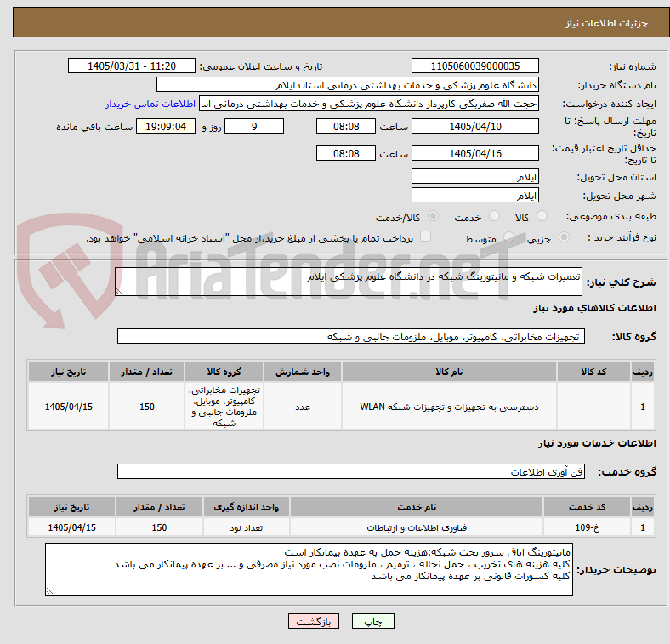Screen dimensions: 670x644
Task: Click the چاپ print button
Action: pyautogui.click(x=372, y=621)
